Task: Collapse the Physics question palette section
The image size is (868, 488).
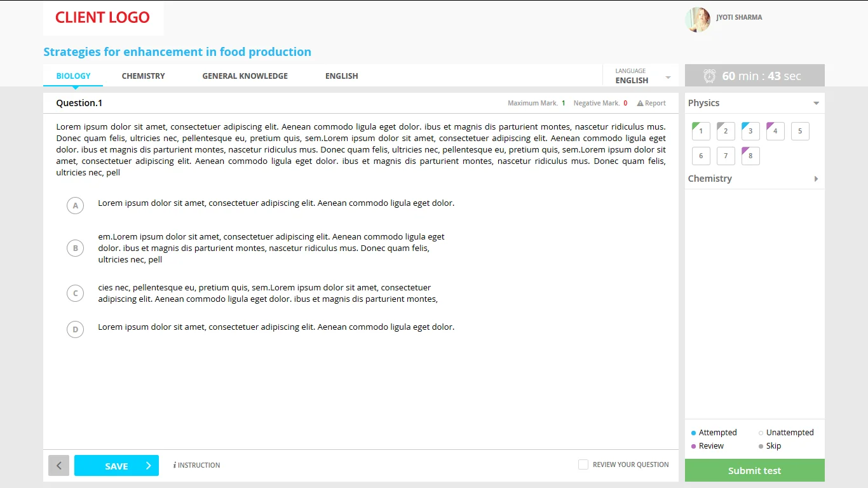Action: coord(816,102)
